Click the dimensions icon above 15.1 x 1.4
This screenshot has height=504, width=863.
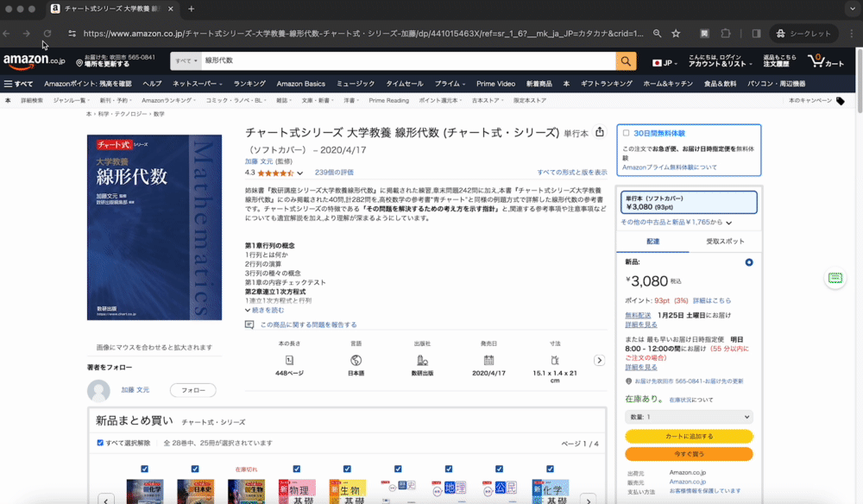[x=555, y=361]
